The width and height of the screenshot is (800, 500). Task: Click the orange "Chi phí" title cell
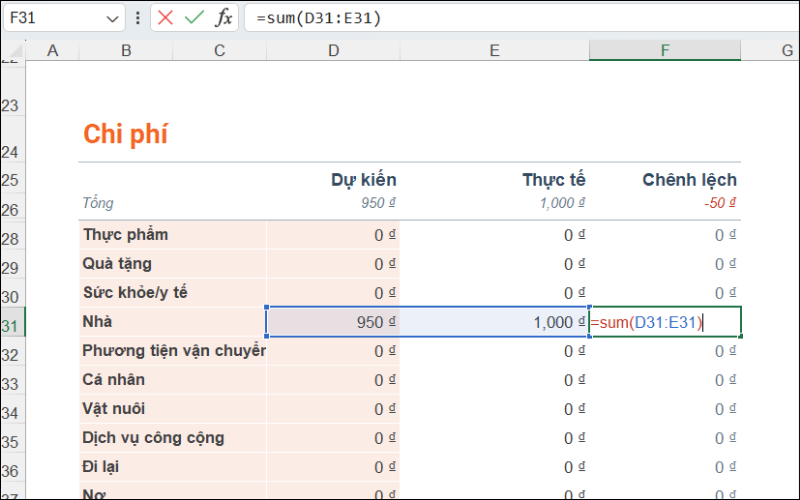(x=125, y=135)
